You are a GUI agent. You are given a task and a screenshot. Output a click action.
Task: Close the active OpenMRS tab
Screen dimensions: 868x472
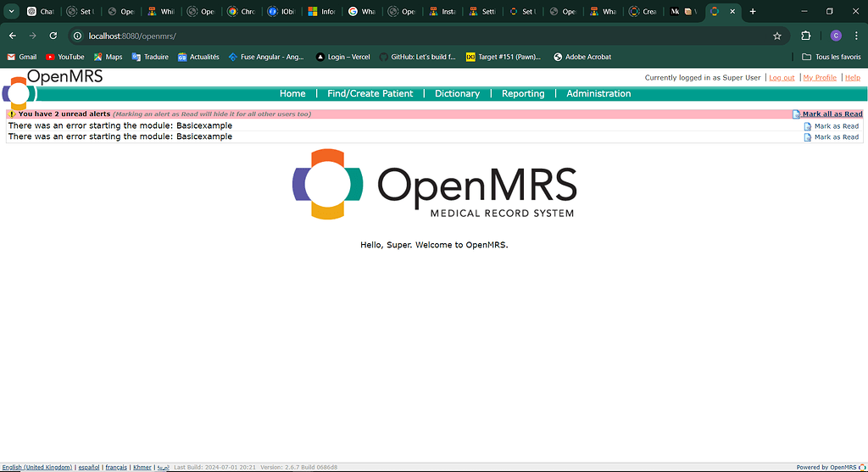[732, 11]
